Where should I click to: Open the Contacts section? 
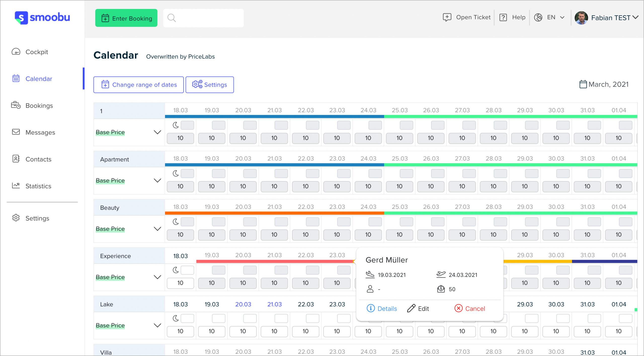pyautogui.click(x=38, y=159)
